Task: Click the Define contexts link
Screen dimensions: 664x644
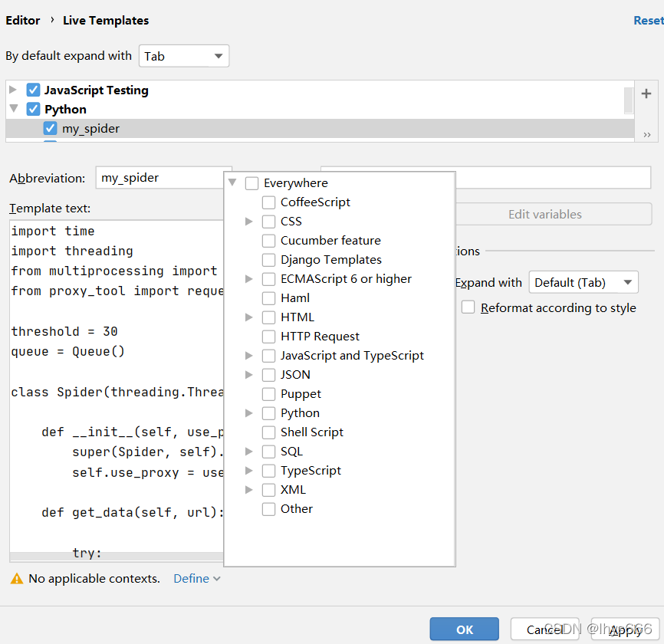Action: [196, 579]
